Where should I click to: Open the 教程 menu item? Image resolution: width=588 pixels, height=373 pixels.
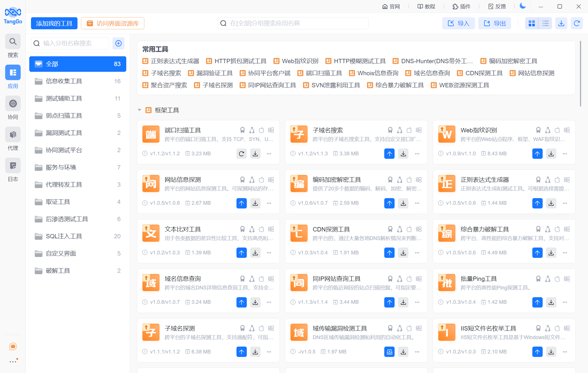coord(426,6)
